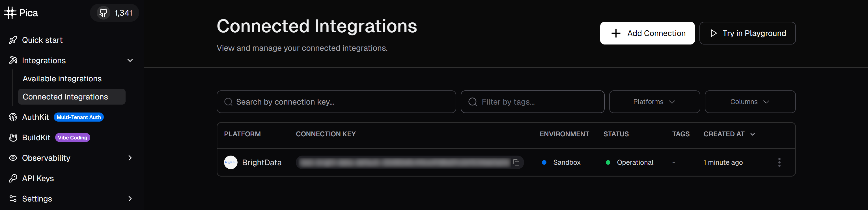Switch to Available integrations
Image resolution: width=868 pixels, height=210 pixels.
[62, 78]
